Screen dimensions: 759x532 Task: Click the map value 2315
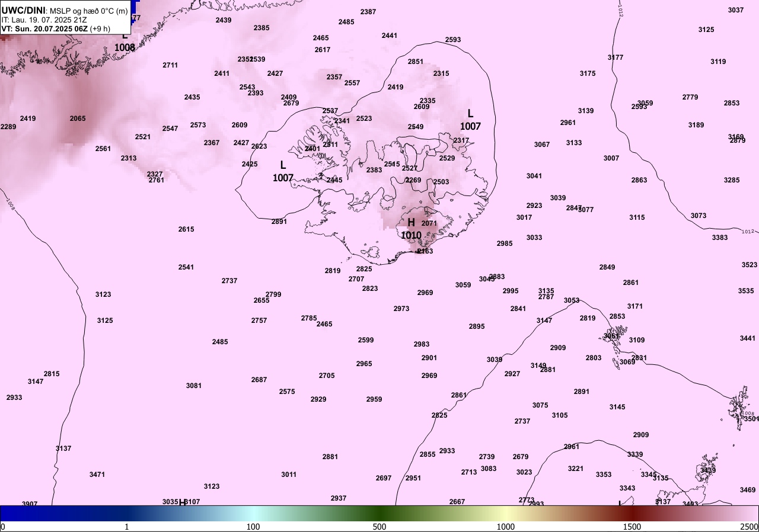tap(441, 73)
